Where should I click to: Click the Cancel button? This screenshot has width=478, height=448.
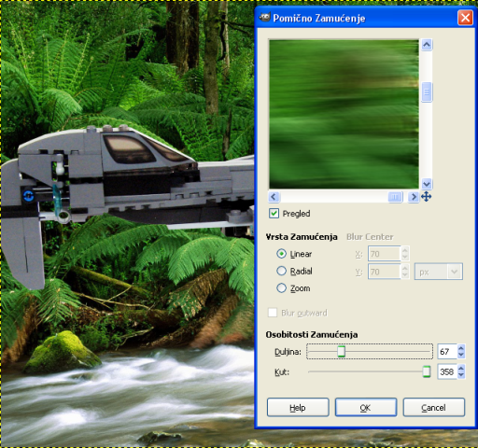[434, 407]
